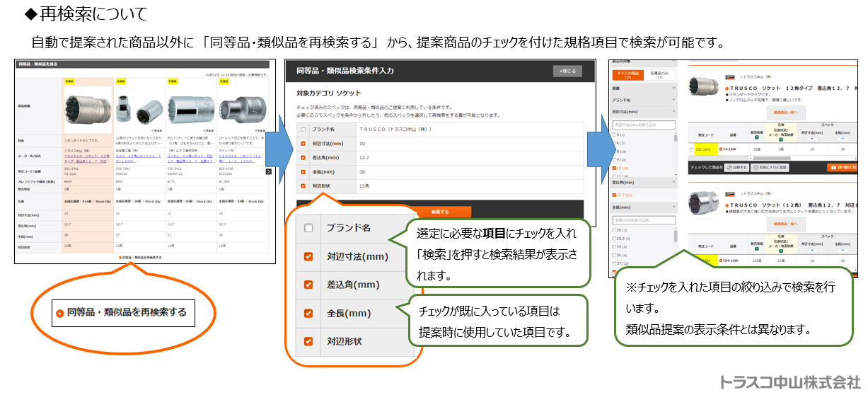Check the 9 option under 対辺寸法

pyautogui.click(x=614, y=159)
